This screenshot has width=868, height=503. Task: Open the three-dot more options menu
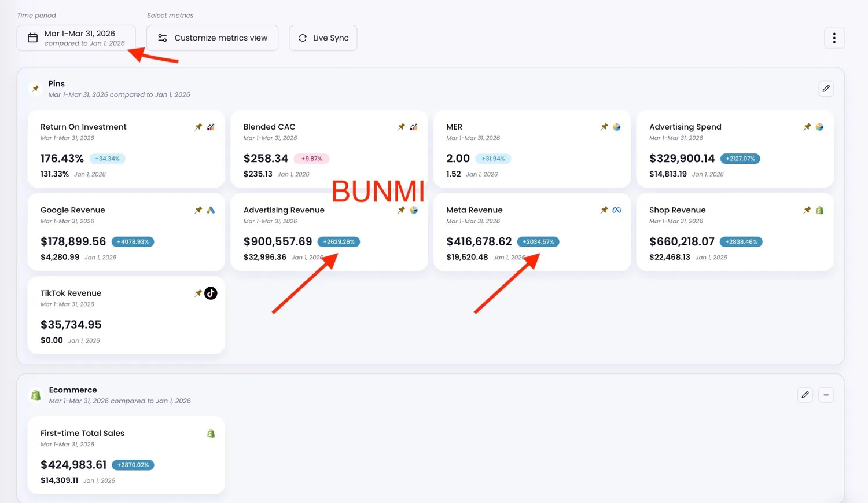click(x=834, y=38)
